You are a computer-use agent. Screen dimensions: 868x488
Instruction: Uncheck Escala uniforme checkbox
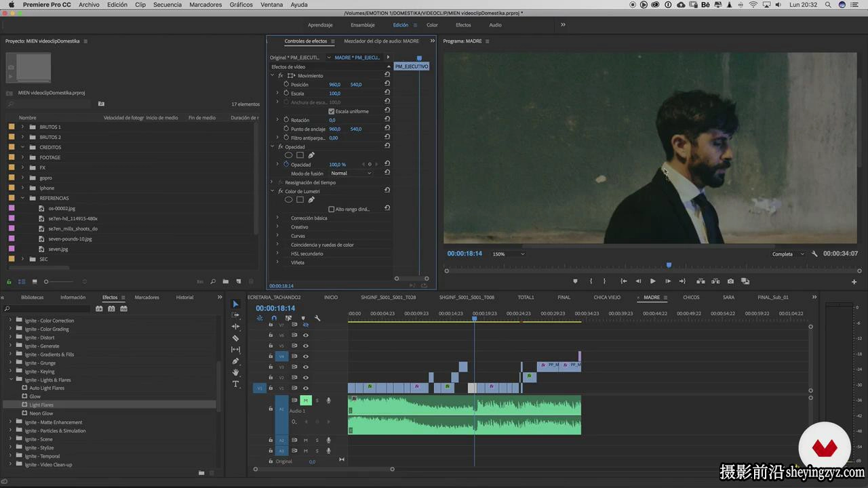point(331,111)
